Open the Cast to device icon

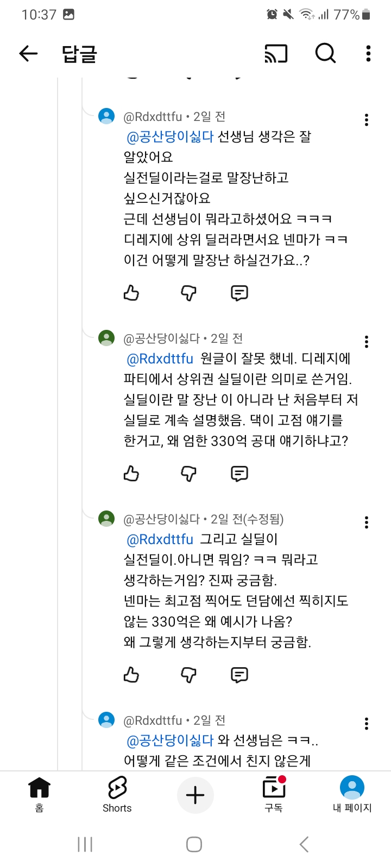tap(275, 54)
